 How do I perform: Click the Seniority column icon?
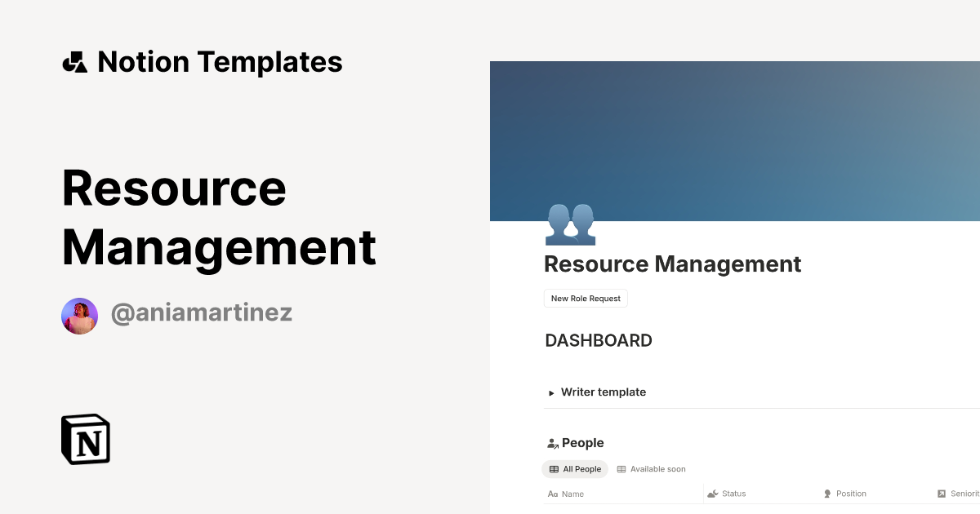941,494
